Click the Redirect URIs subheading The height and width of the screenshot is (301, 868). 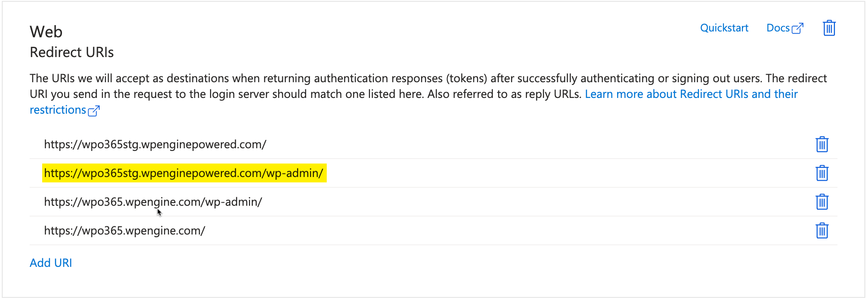click(72, 52)
